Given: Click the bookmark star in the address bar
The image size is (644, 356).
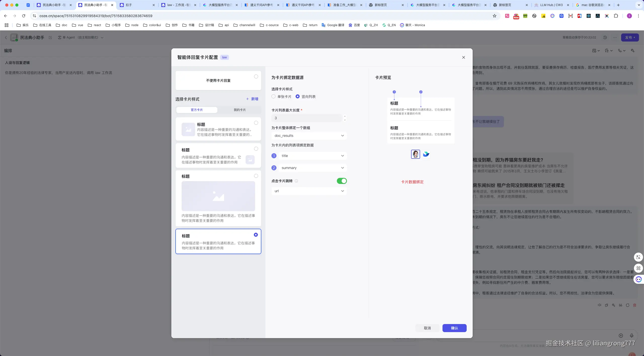Looking at the screenshot, I should [495, 16].
